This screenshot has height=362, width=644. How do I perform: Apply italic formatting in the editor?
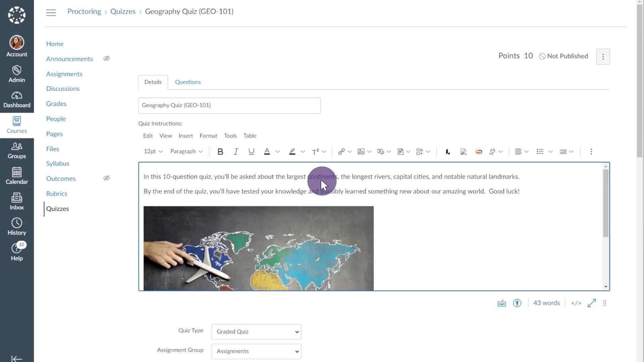coord(236,152)
